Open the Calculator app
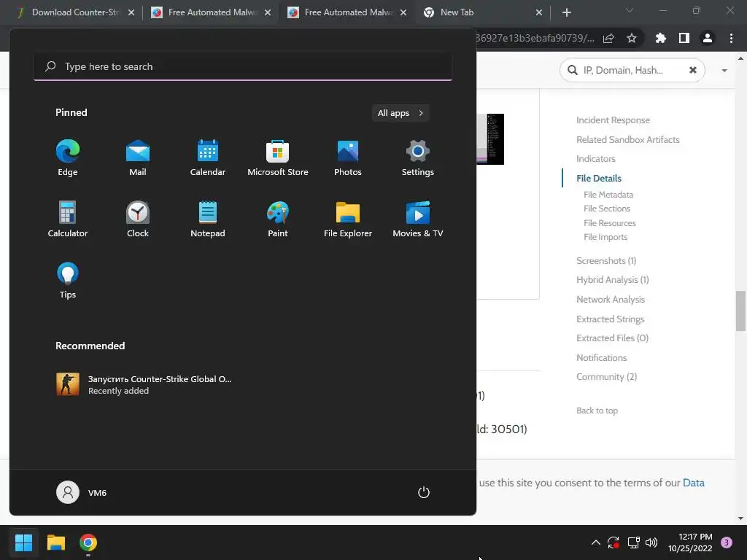 68,219
